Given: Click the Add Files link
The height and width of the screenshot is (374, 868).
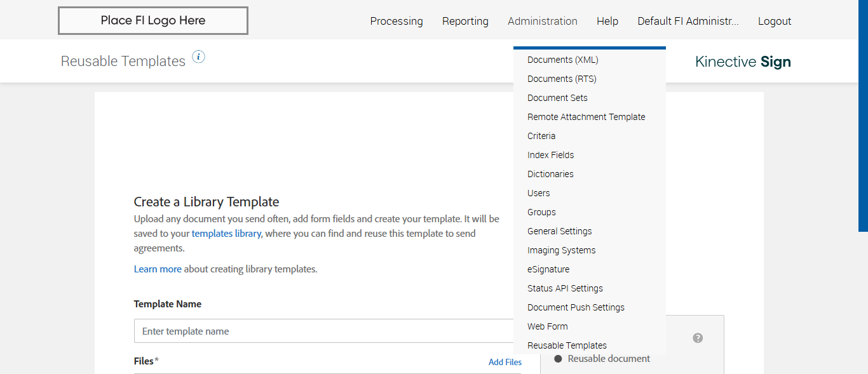Looking at the screenshot, I should pos(505,362).
